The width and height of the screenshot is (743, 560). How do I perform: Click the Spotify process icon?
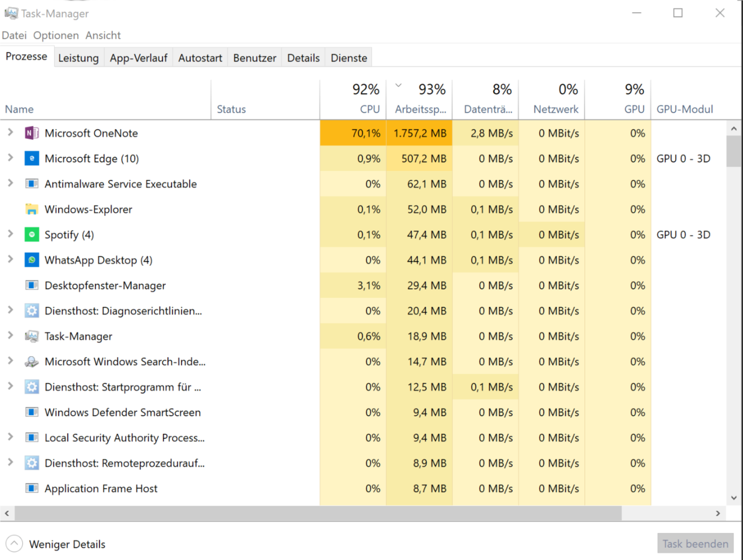point(32,235)
